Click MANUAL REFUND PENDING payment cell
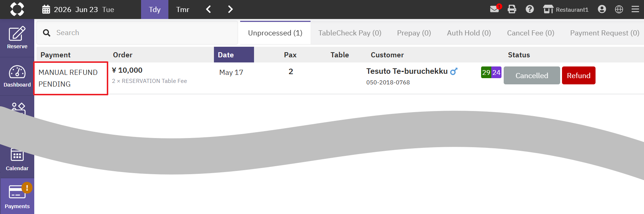644x214 pixels. point(71,78)
